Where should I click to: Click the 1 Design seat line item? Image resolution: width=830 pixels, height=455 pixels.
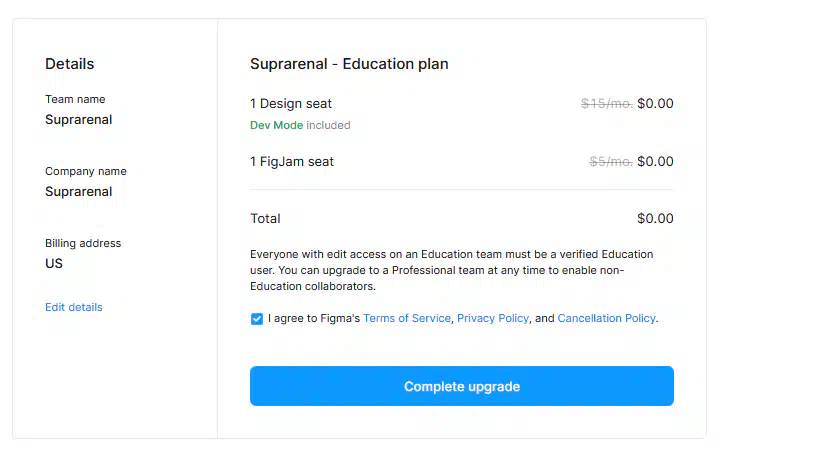coord(291,104)
